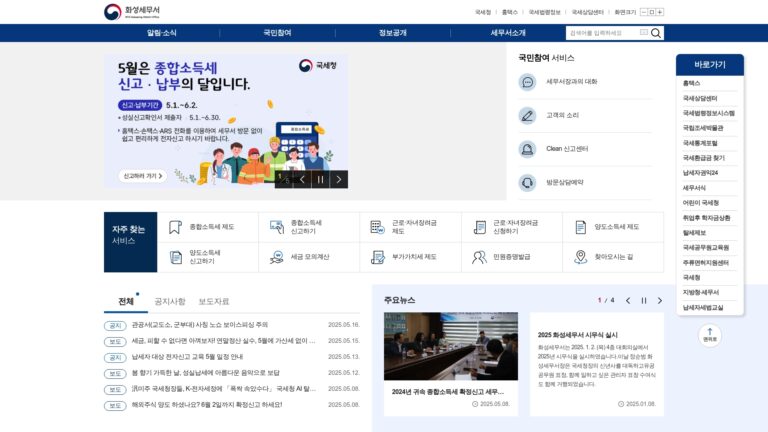
Task: Increase screen size with plus button
Action: (660, 12)
